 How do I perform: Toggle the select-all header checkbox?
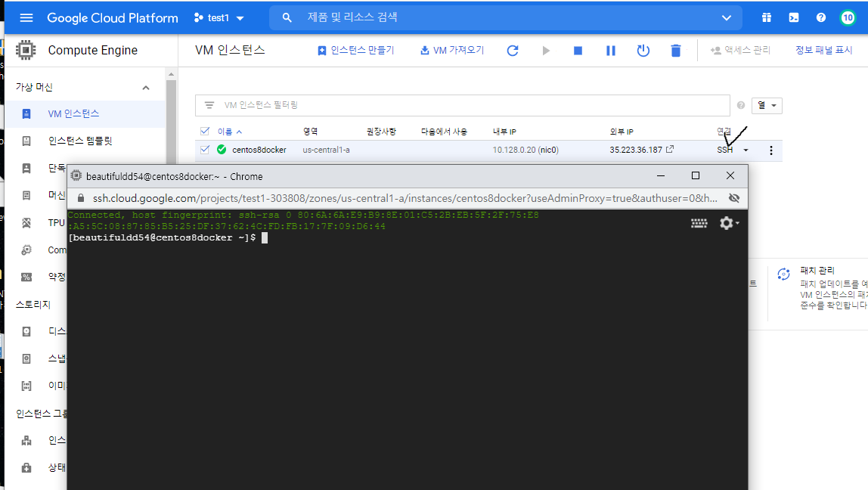[x=205, y=132]
